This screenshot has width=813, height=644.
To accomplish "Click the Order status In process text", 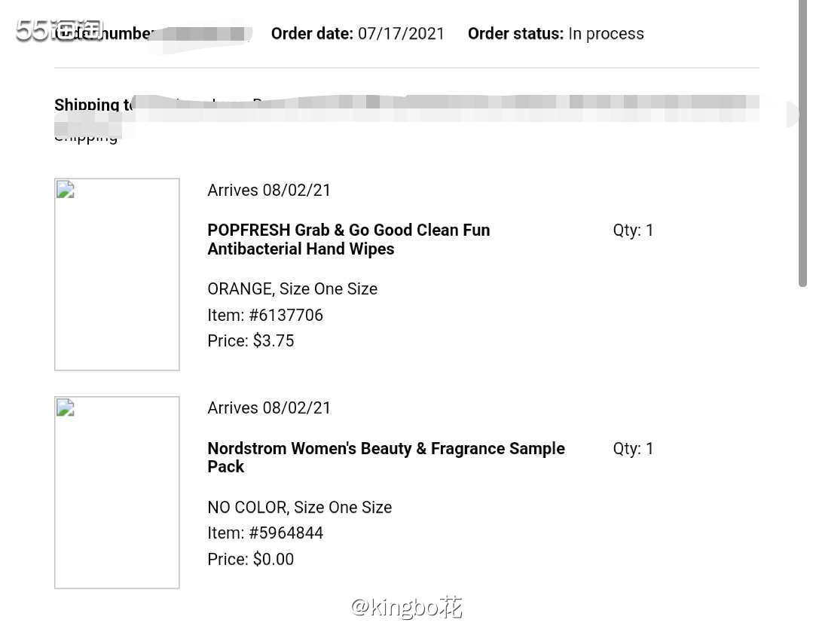I will 556,34.
